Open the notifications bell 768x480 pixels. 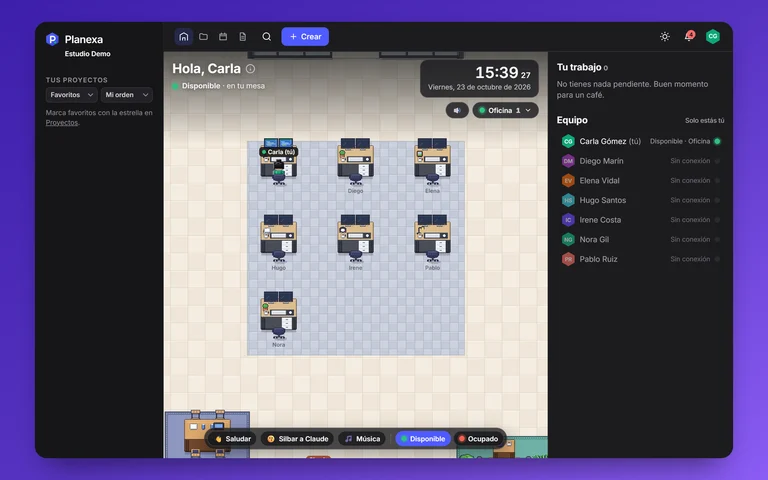point(689,36)
